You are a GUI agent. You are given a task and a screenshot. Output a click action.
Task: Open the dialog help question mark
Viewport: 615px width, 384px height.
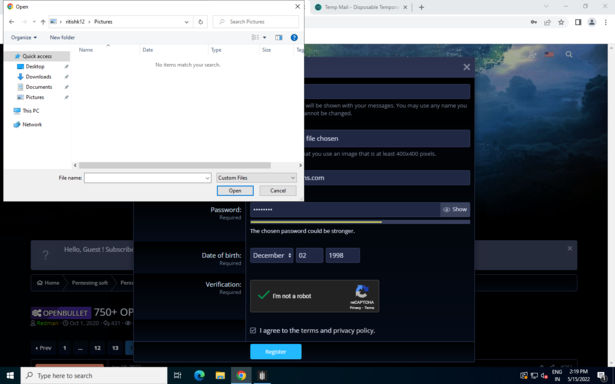click(x=294, y=38)
